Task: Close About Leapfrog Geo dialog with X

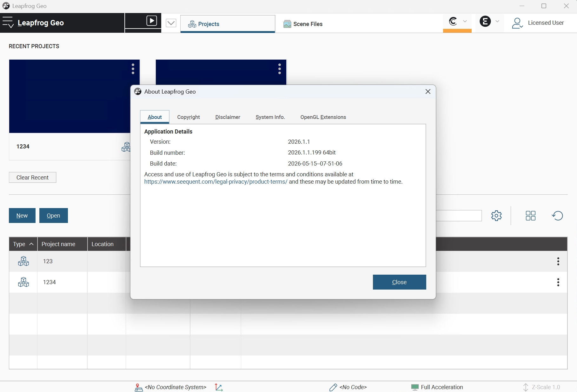Action: [x=428, y=92]
